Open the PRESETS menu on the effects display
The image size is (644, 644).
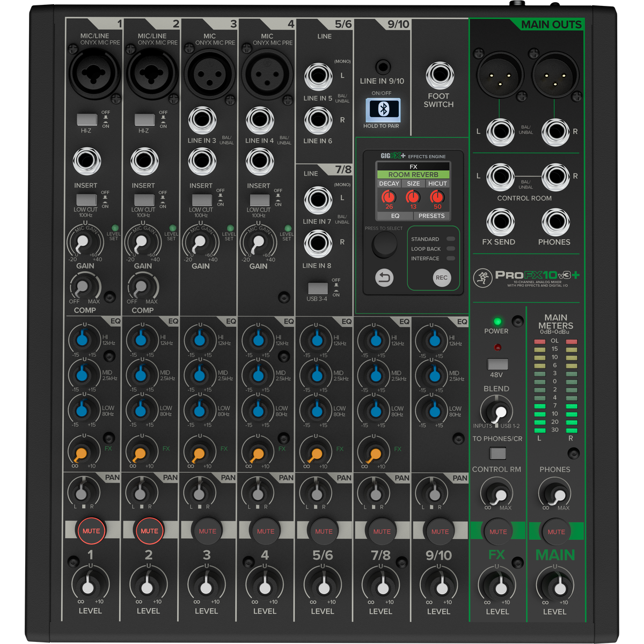(x=432, y=216)
